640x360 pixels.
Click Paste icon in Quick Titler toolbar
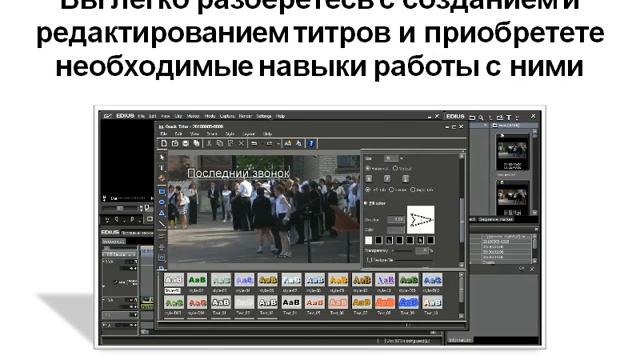click(x=230, y=144)
